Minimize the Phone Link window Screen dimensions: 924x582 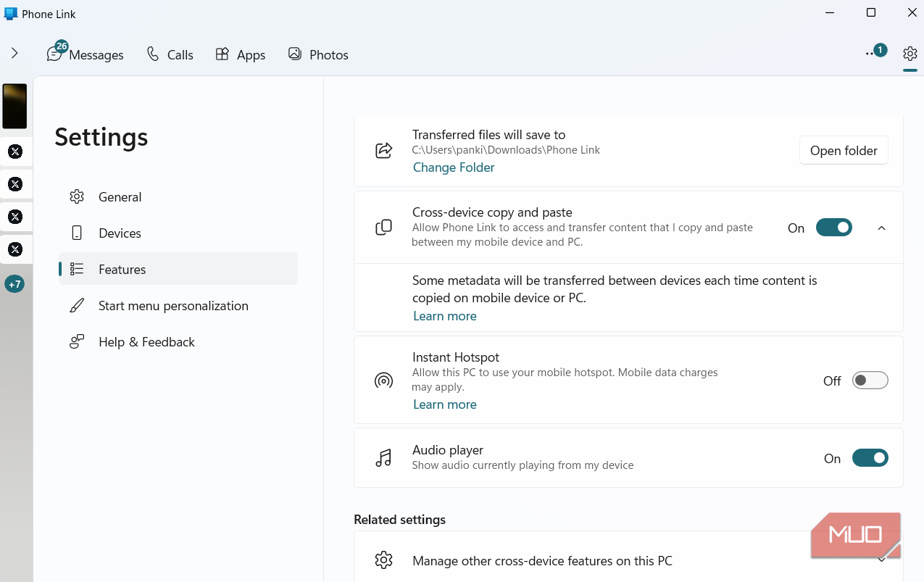[830, 13]
